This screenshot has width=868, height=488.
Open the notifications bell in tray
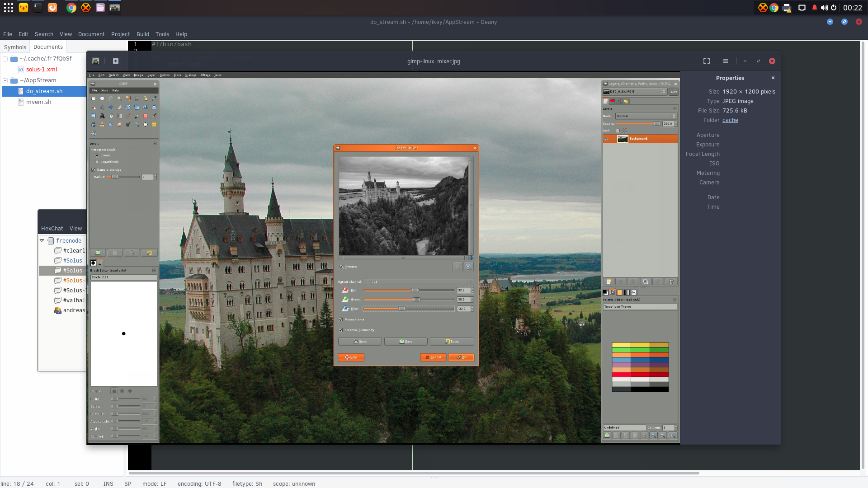814,8
